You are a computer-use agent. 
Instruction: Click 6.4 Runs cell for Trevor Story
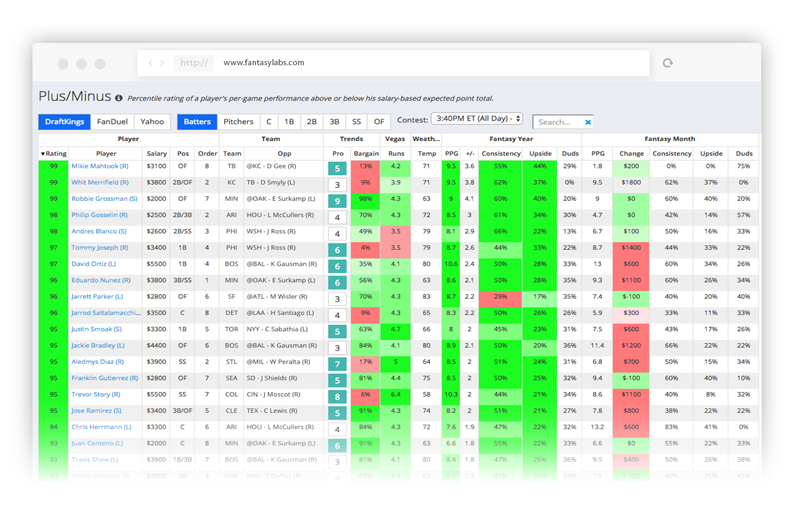click(x=395, y=395)
